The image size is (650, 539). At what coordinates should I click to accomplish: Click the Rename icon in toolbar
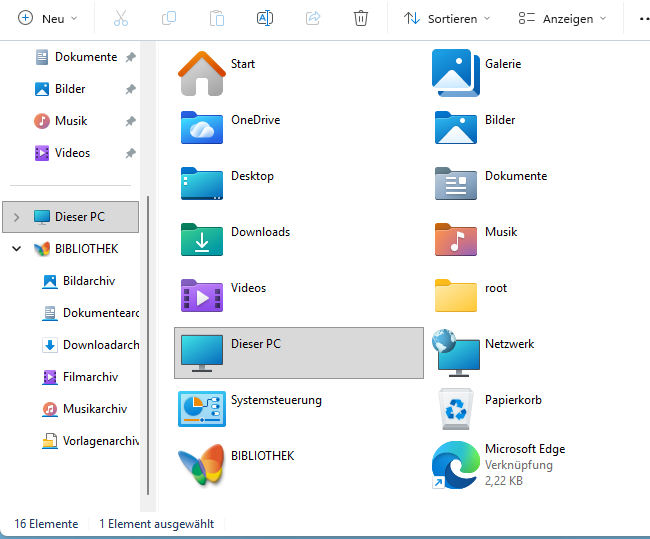264,18
